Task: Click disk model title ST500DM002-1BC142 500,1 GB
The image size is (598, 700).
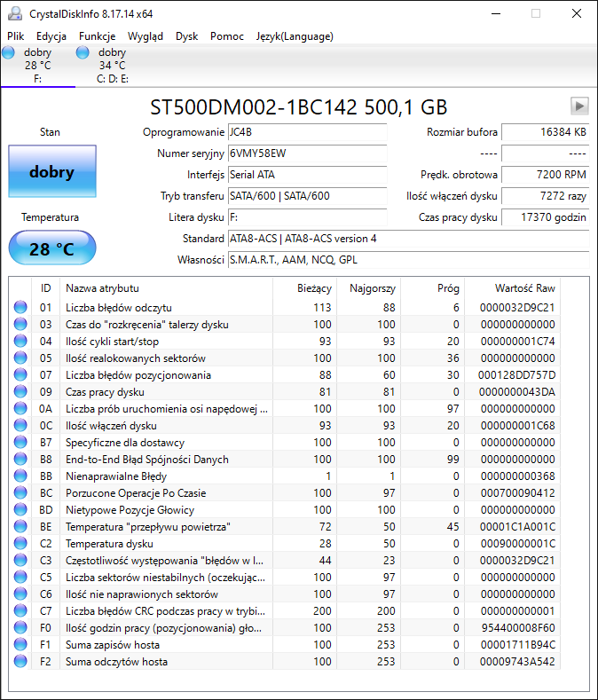Action: (x=299, y=107)
